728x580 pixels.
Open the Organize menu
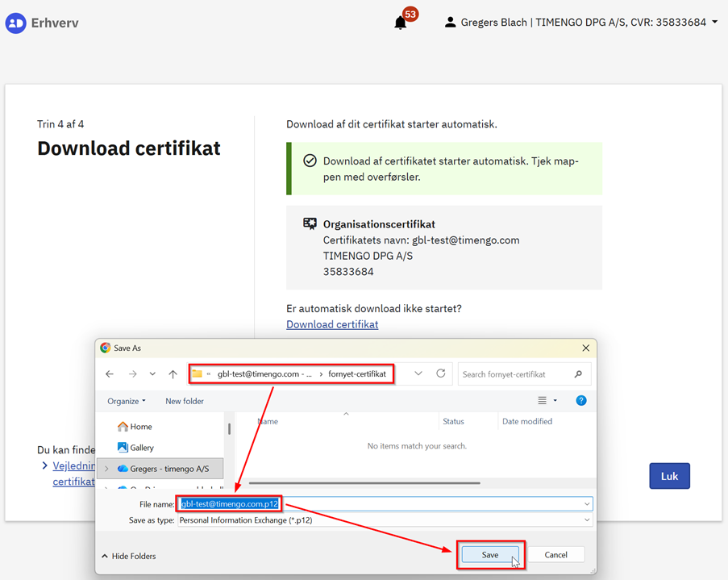[x=127, y=401]
